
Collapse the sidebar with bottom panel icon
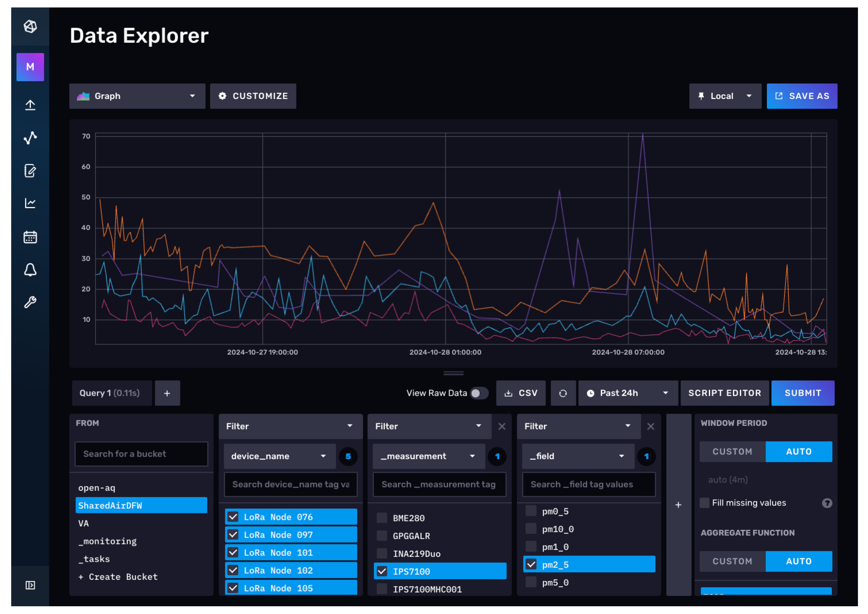click(30, 585)
